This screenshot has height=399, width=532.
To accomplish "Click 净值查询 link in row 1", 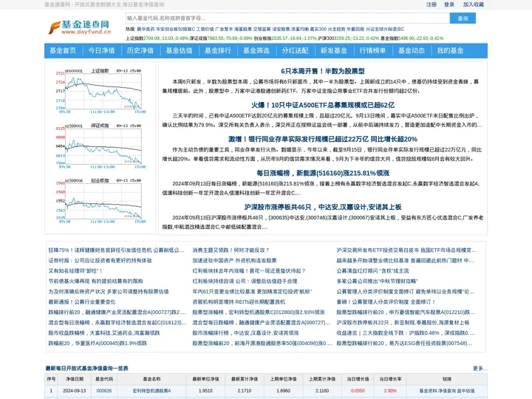I will click(446, 391).
